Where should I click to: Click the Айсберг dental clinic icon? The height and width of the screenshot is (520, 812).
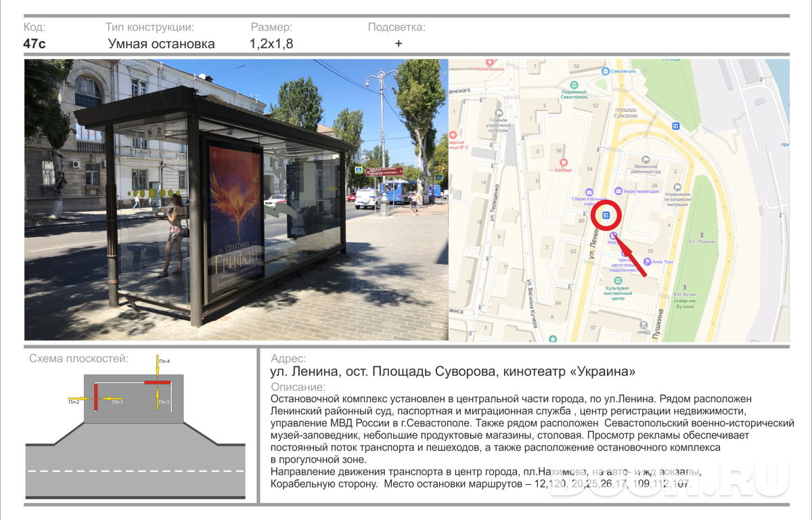coord(563,162)
